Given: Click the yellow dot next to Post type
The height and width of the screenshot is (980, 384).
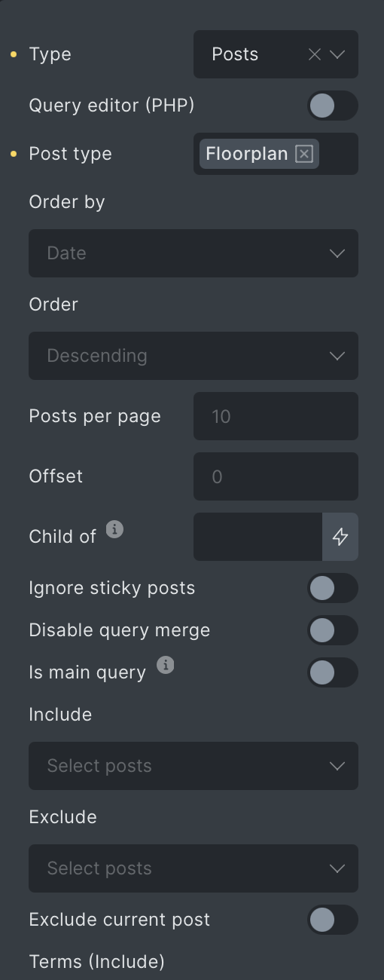Looking at the screenshot, I should click(14, 154).
